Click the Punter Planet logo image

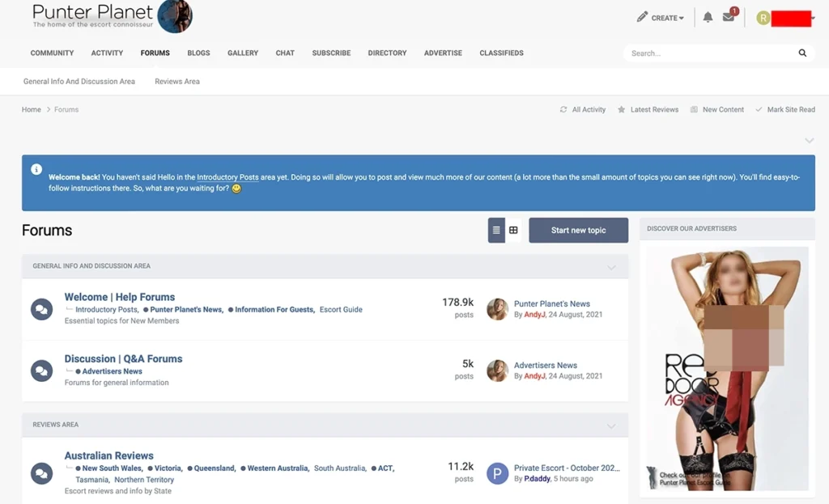175,16
